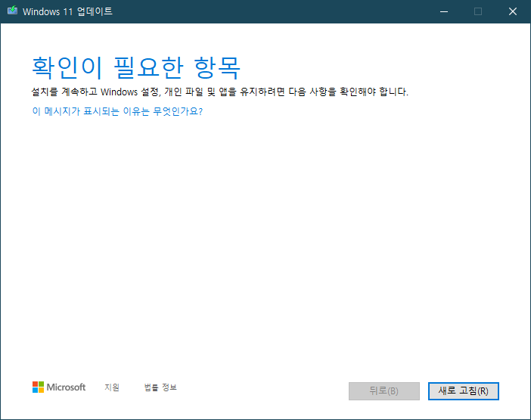This screenshot has height=420, width=531.
Task: Click the Microsoft logo
Action: [59, 387]
